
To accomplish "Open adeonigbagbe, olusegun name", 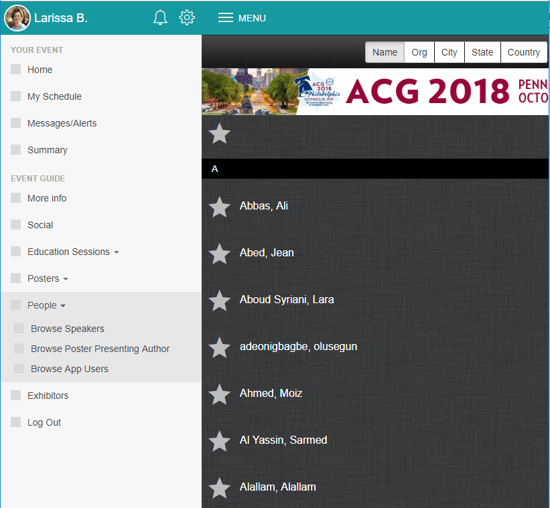I will click(x=299, y=346).
